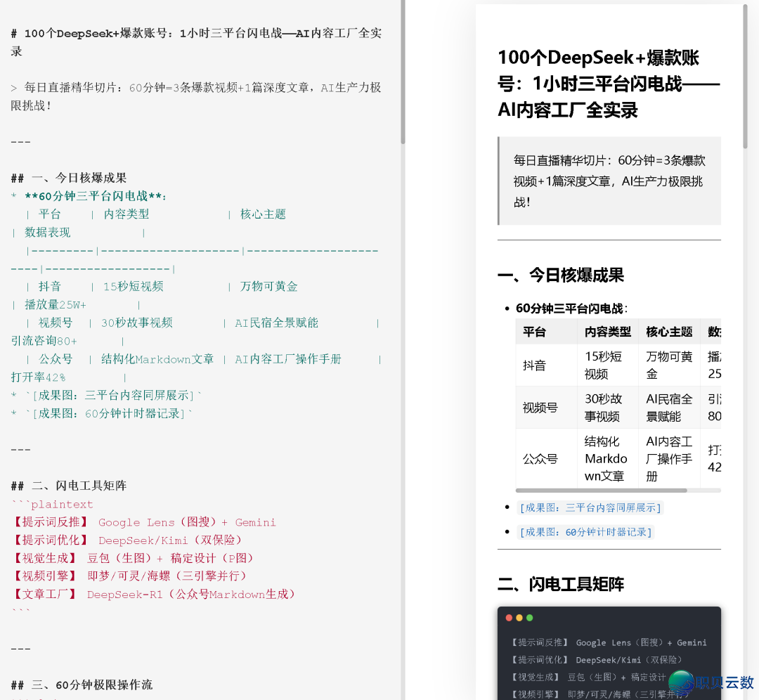
Task: Click the 【提示词优化】 line in preview code block
Action: click(x=597, y=660)
